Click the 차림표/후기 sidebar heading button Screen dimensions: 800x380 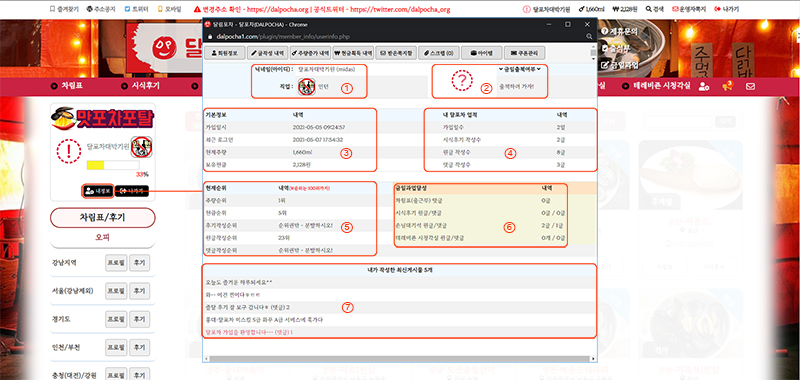pyautogui.click(x=103, y=218)
